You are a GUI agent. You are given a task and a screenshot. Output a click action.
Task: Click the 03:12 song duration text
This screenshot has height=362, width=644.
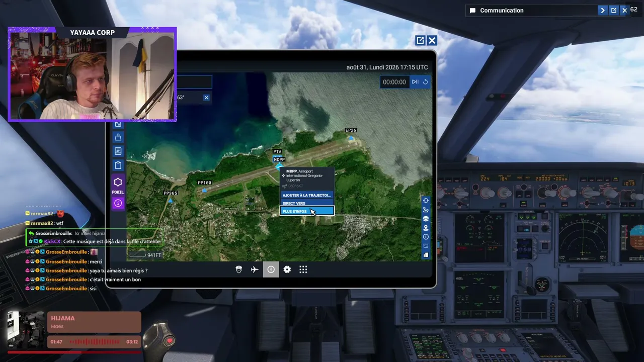132,342
